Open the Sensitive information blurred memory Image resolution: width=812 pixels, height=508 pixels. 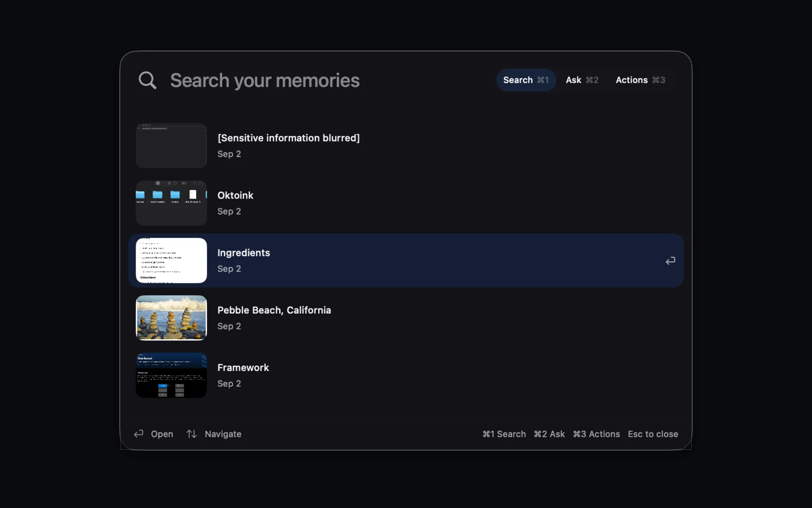(x=406, y=145)
